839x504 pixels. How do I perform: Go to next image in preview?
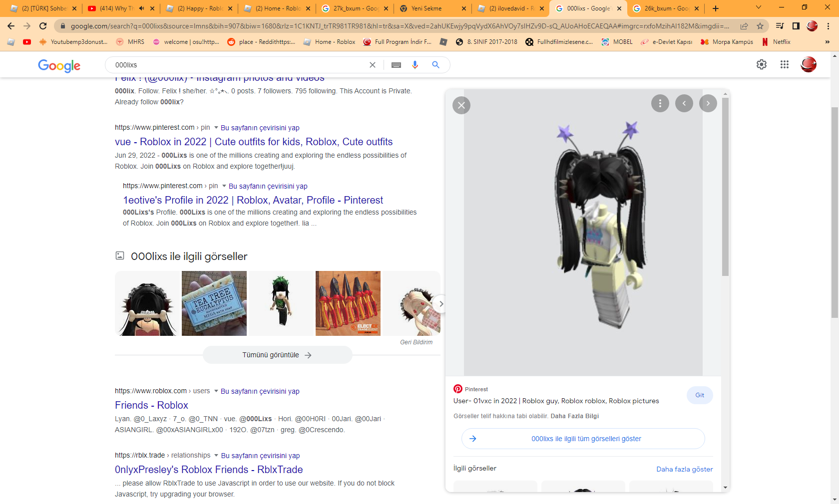[708, 103]
